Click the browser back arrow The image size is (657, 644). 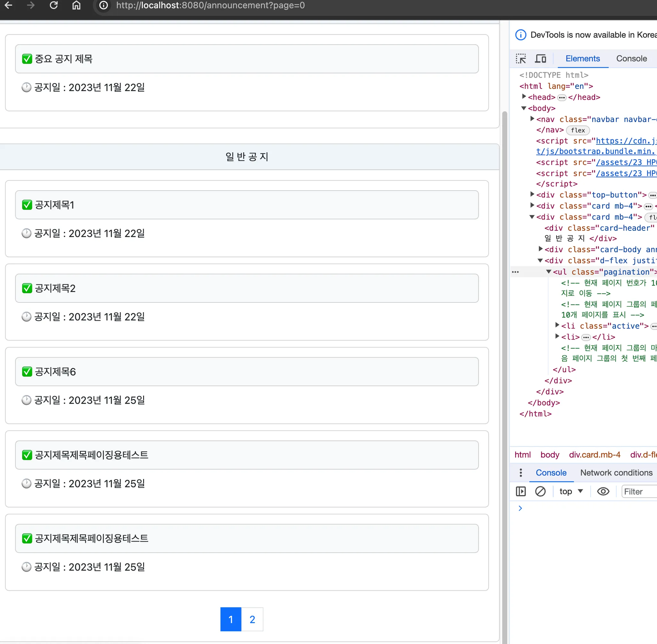(x=8, y=5)
